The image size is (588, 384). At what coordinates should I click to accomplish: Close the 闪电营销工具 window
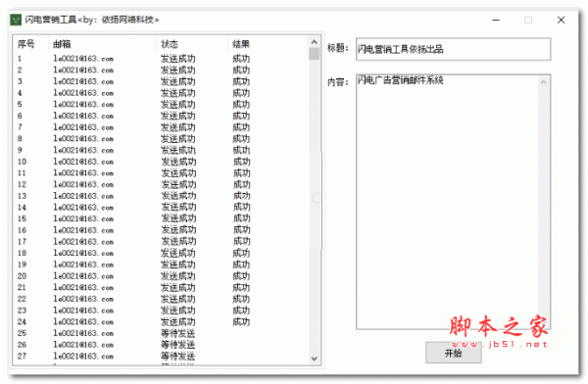click(x=561, y=20)
